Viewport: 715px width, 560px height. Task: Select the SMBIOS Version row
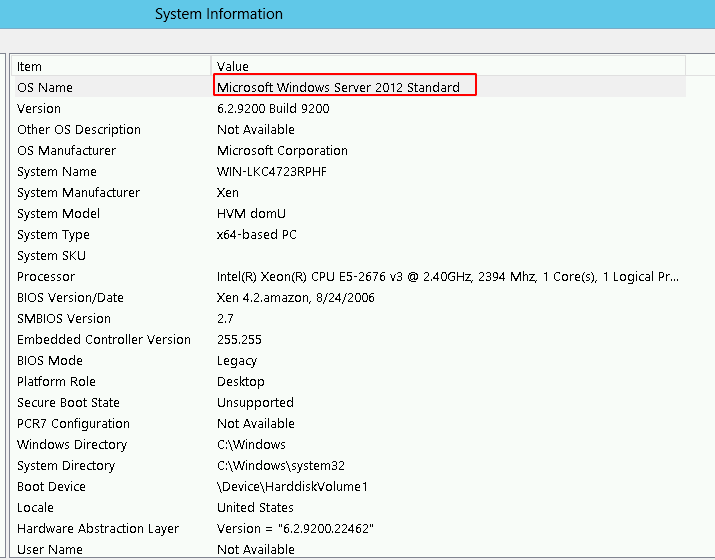[x=64, y=319]
